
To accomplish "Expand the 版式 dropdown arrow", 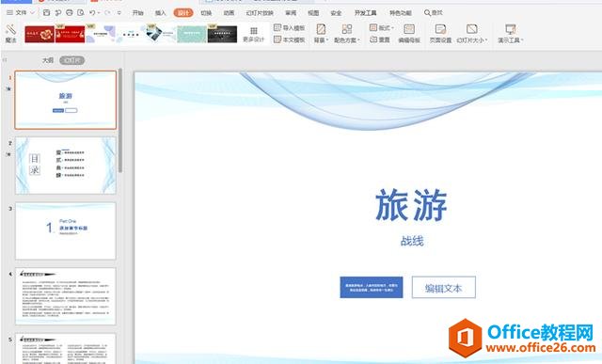I will point(392,28).
